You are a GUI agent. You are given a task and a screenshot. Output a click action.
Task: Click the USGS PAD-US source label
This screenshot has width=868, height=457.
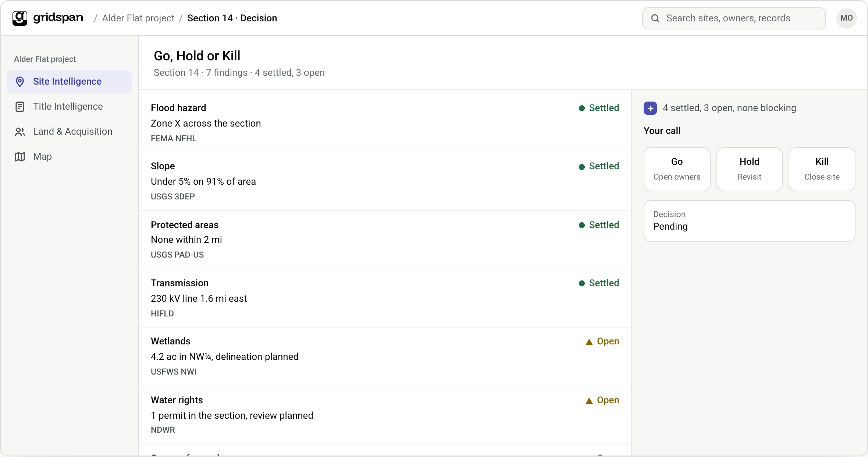click(x=177, y=255)
